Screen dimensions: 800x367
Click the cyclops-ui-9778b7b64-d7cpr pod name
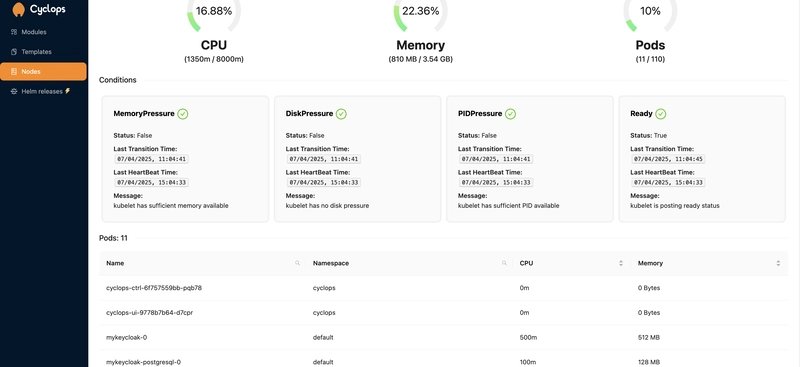click(x=149, y=312)
